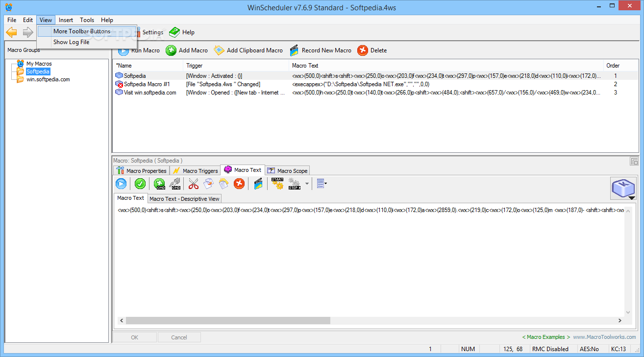Open the File menu

(x=12, y=20)
